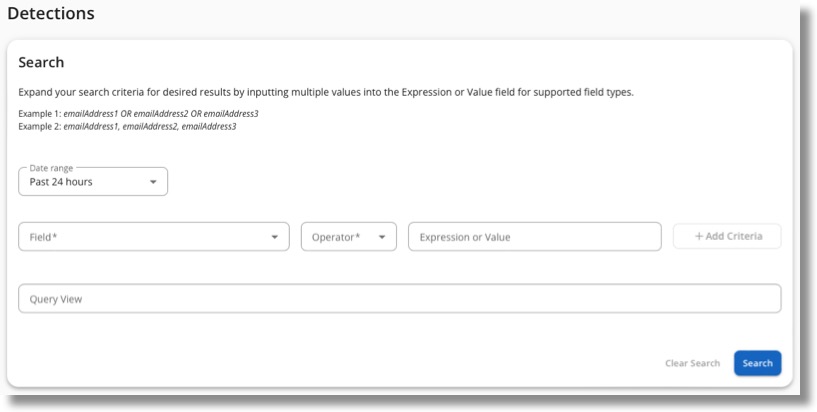The height and width of the screenshot is (412, 817).
Task: Click the Search panel title
Action: (42, 63)
